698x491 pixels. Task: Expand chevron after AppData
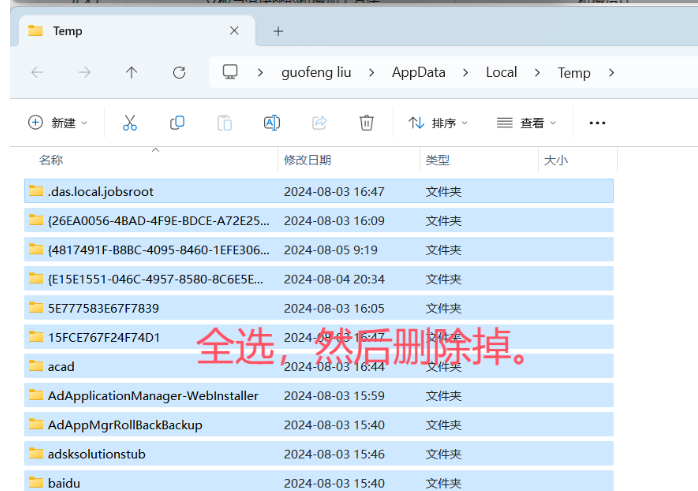click(465, 73)
